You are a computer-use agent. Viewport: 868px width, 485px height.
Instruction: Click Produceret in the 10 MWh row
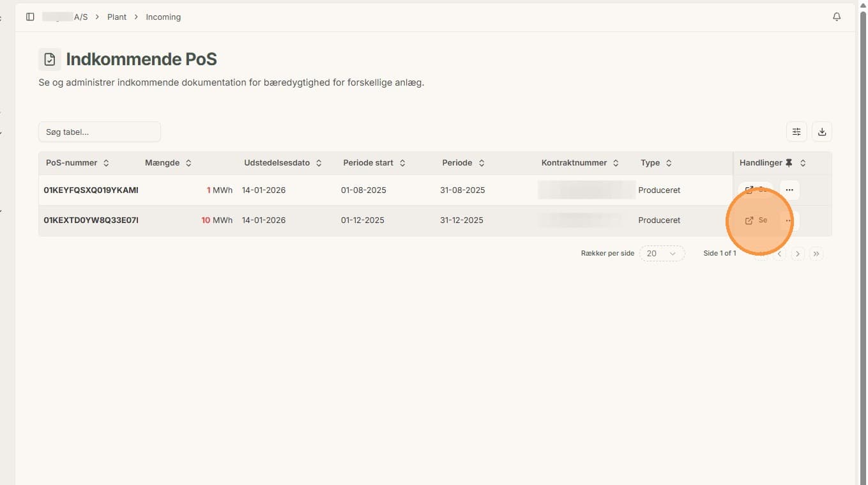tap(659, 220)
